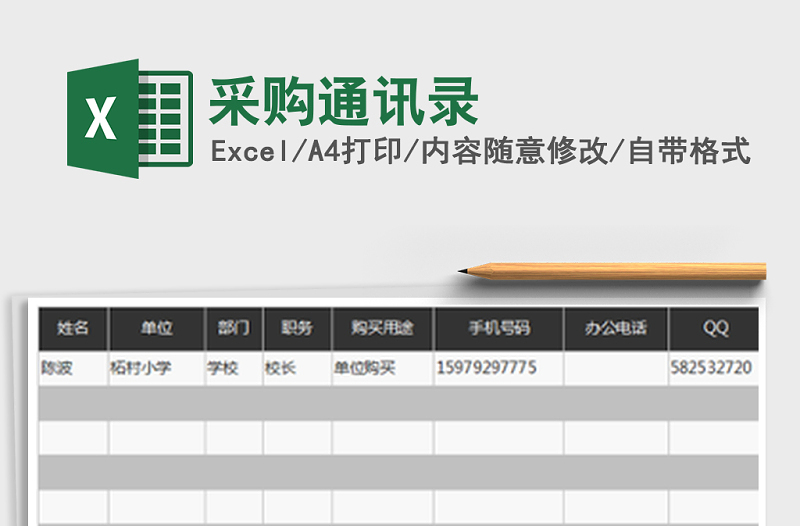Select the 购买用途 column header

point(382,328)
